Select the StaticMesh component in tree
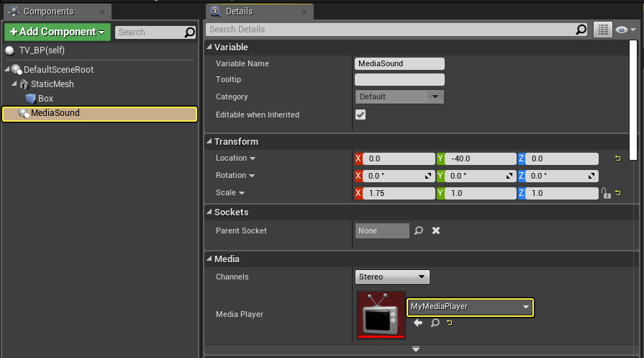Image resolution: width=644 pixels, height=358 pixels. click(x=52, y=84)
